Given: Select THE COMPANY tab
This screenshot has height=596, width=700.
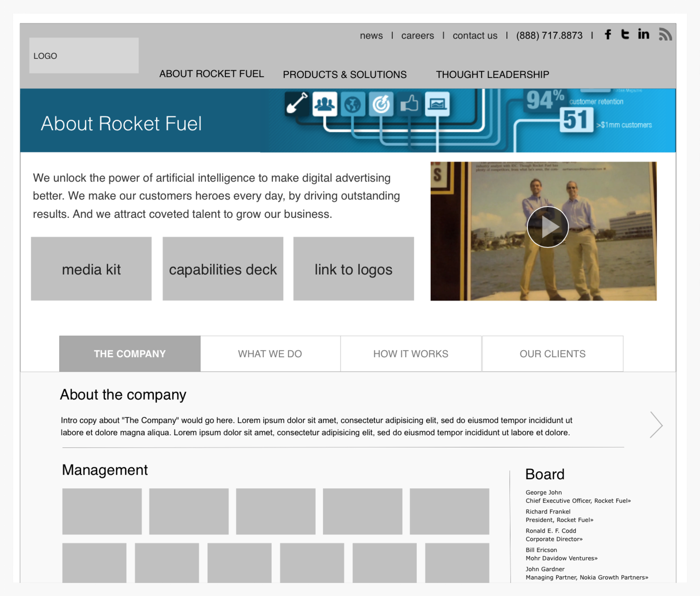Looking at the screenshot, I should click(130, 353).
